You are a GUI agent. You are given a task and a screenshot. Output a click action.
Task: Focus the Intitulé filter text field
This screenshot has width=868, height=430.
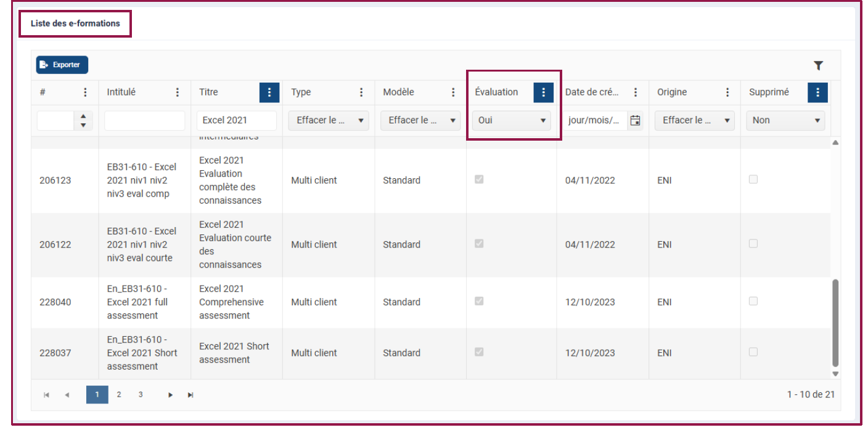coord(145,120)
